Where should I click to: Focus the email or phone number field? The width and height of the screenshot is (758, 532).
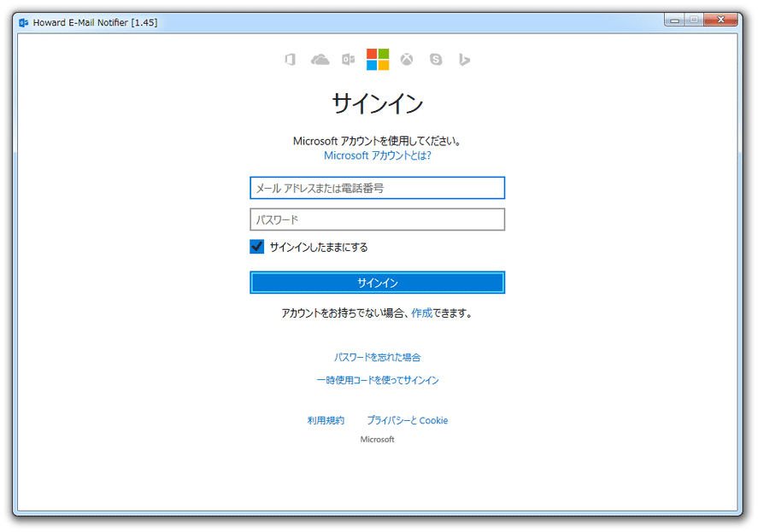[x=378, y=188]
